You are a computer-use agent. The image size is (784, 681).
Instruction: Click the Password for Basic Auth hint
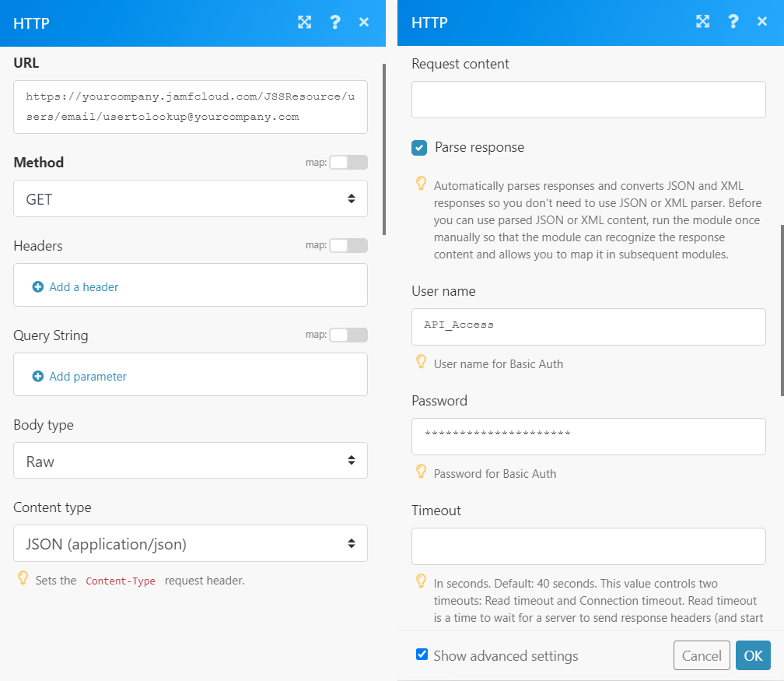click(495, 473)
